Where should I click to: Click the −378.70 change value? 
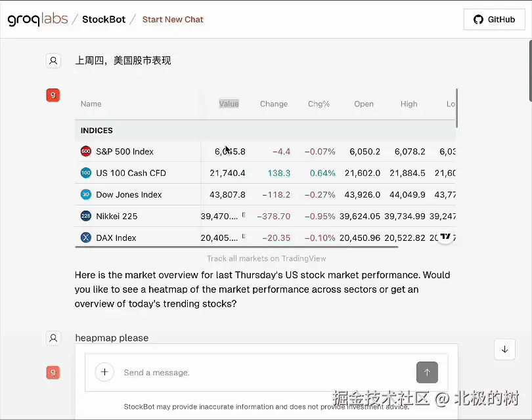(x=273, y=216)
